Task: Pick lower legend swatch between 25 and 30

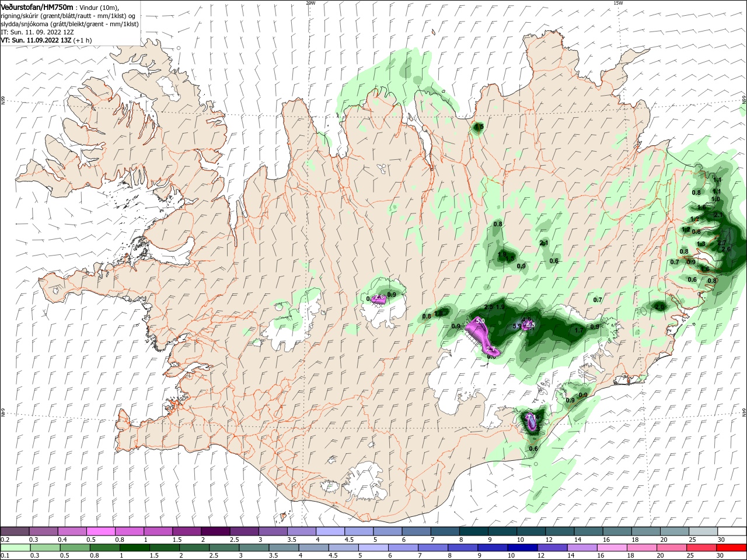Action: tap(701, 548)
